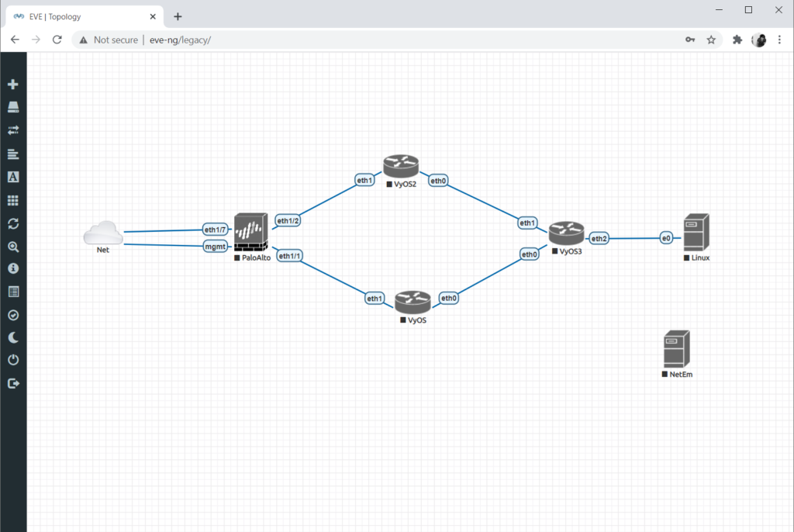Click the eth1 label beside VyOS3
Image resolution: width=794 pixels, height=532 pixels.
coord(527,223)
